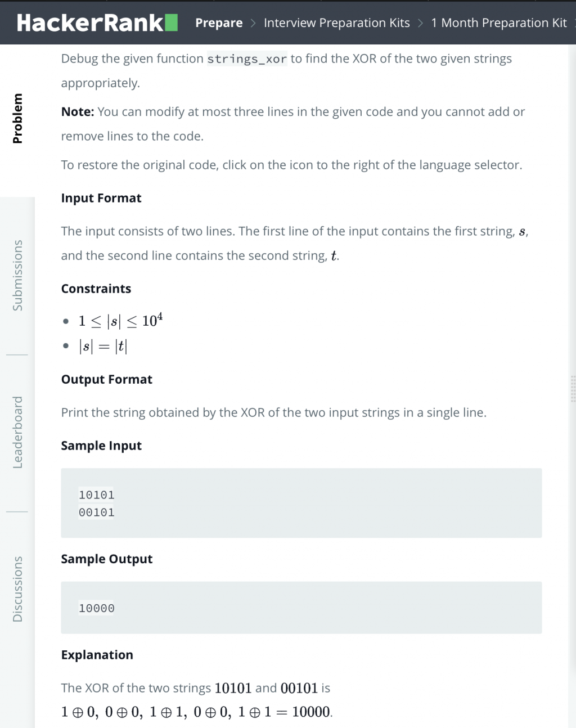
Task: Open the Leaderboard tab
Action: click(17, 432)
